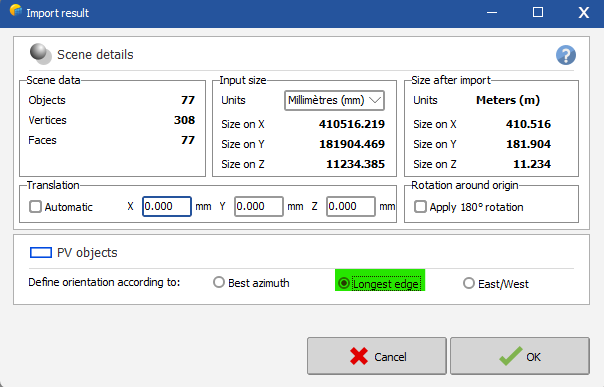This screenshot has width=604, height=387.
Task: Minimize the Import result window
Action: tap(492, 13)
